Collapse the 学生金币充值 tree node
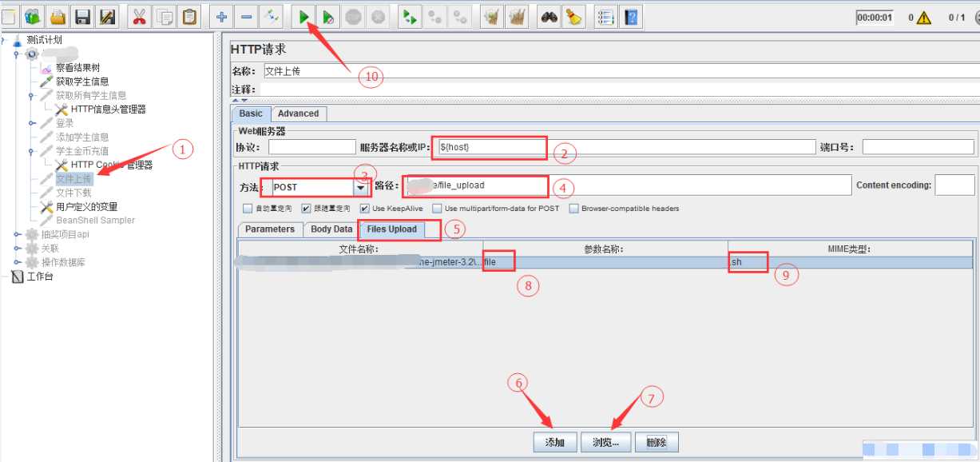The image size is (980, 462). (x=32, y=151)
